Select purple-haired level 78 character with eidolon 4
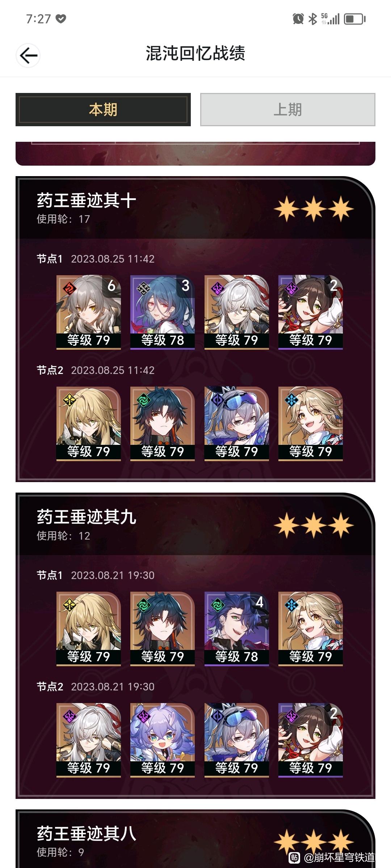This screenshot has width=391, height=868. [x=237, y=629]
